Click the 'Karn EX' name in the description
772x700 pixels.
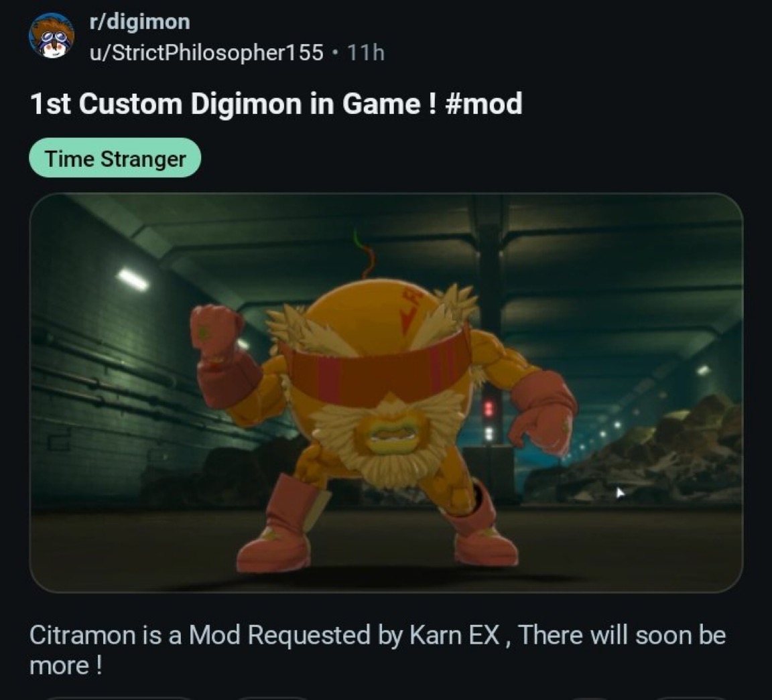[454, 635]
